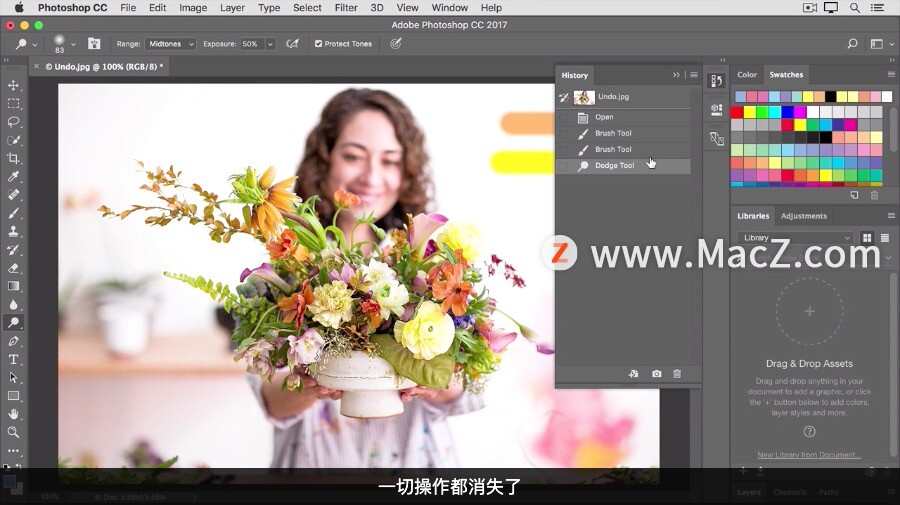
Task: Select the Eyedropper tool
Action: tap(13, 177)
